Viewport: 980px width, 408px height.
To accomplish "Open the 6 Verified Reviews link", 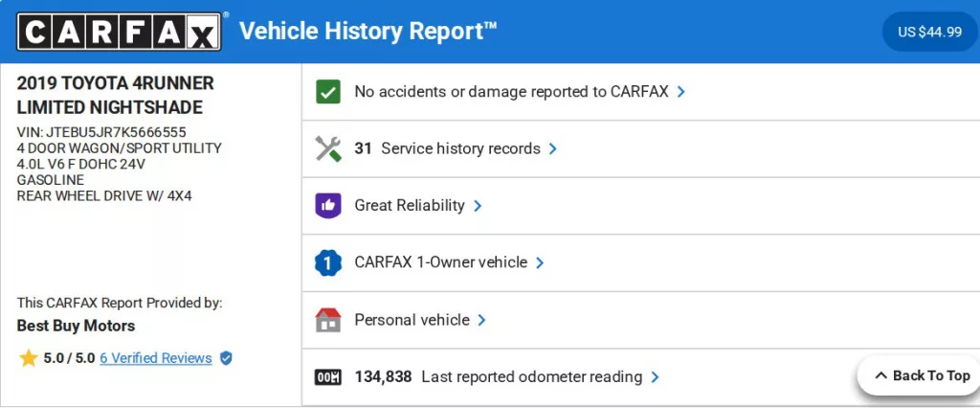I will click(x=156, y=358).
